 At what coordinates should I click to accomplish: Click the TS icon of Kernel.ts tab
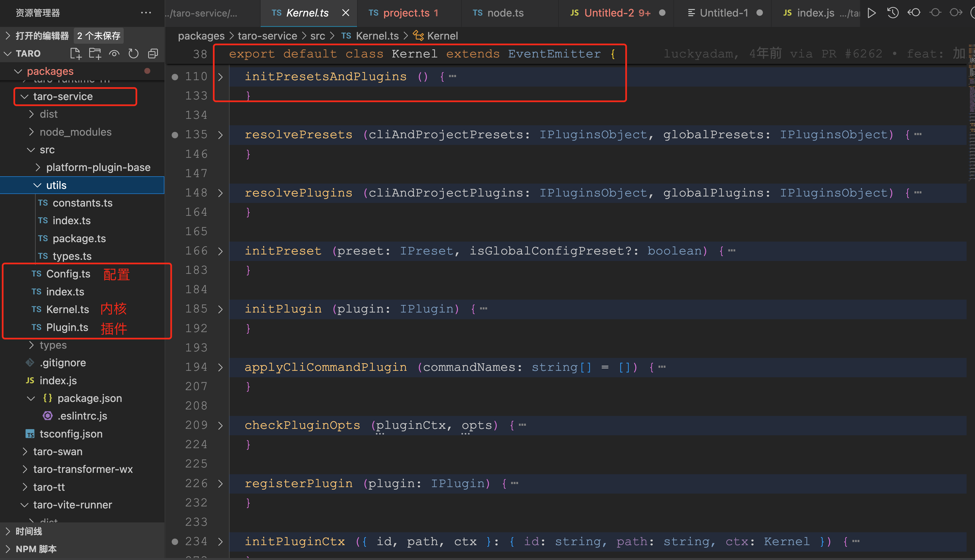click(x=276, y=13)
